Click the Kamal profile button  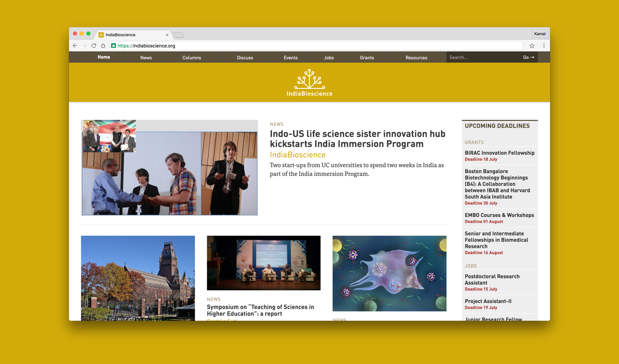click(x=540, y=34)
